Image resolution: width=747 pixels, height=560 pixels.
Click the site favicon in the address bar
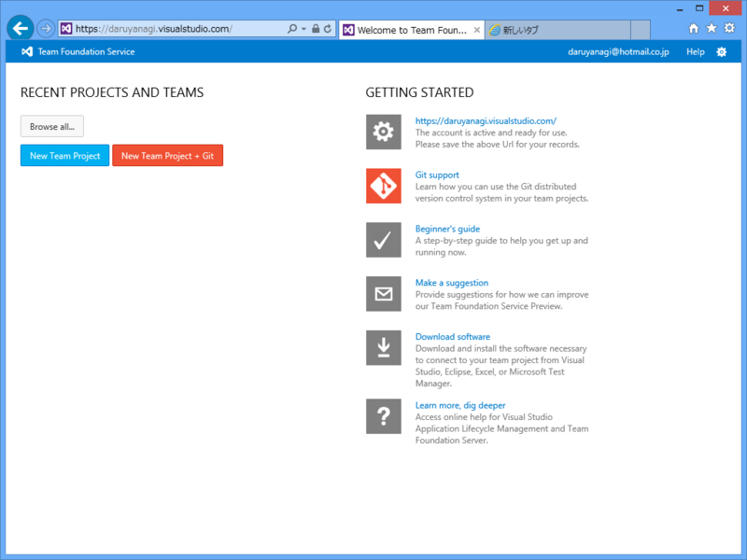tap(66, 29)
